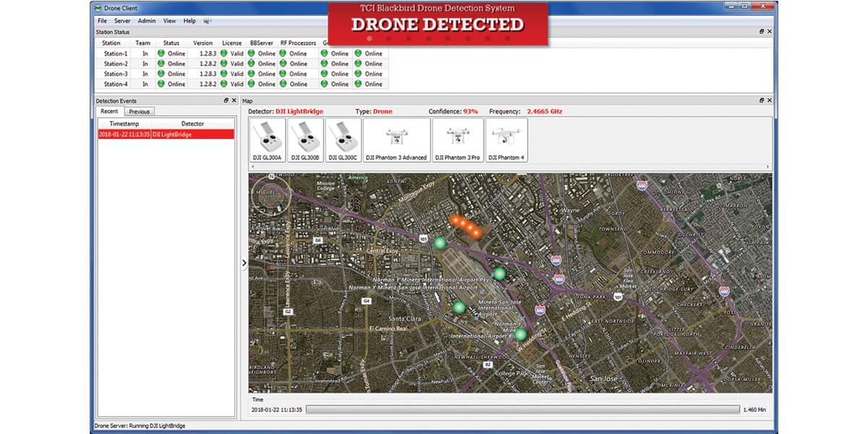Click the compass north indicator on the map

point(272,175)
